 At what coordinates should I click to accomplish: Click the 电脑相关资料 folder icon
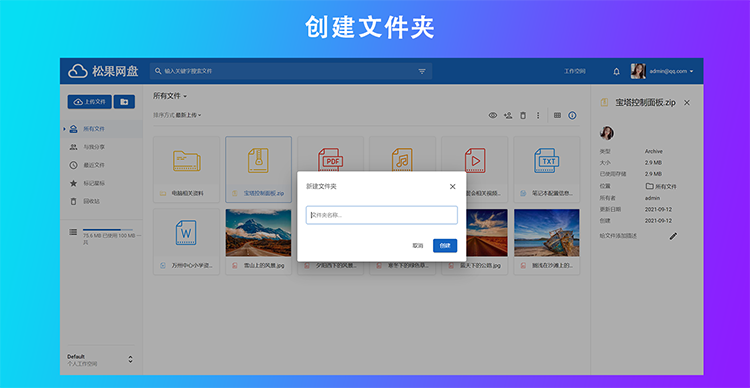(x=187, y=161)
